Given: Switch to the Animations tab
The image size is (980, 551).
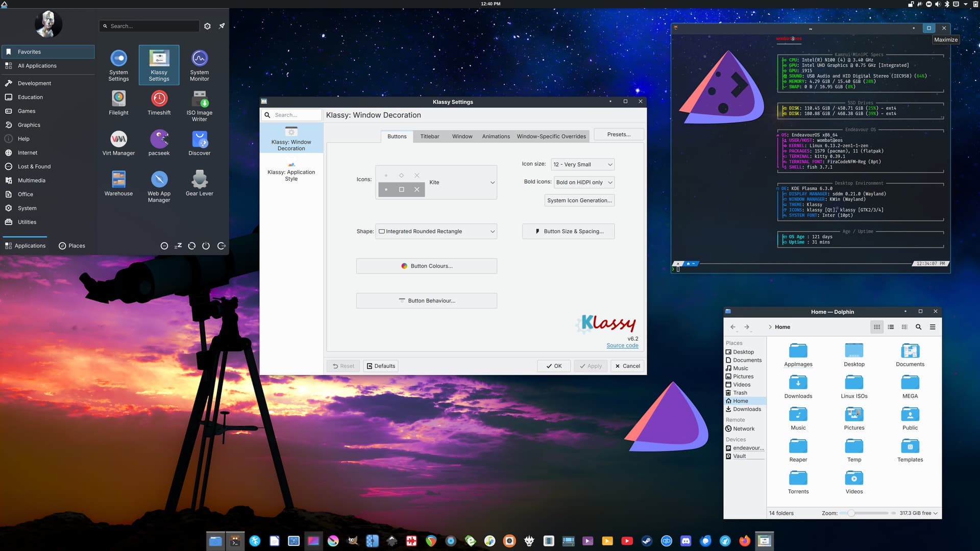Looking at the screenshot, I should pyautogui.click(x=496, y=136).
